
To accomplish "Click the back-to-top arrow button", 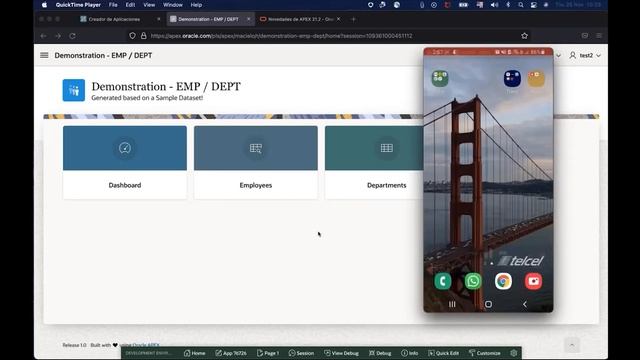I will [572, 345].
